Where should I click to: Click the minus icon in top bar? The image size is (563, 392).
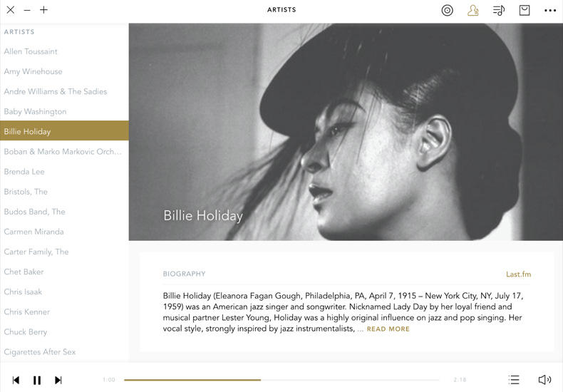coord(27,10)
